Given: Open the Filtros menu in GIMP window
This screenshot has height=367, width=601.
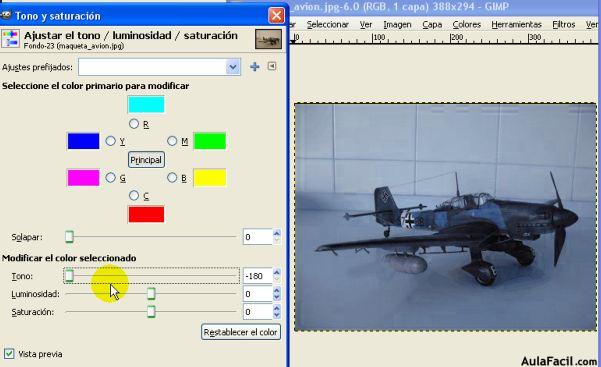Looking at the screenshot, I should 563,25.
